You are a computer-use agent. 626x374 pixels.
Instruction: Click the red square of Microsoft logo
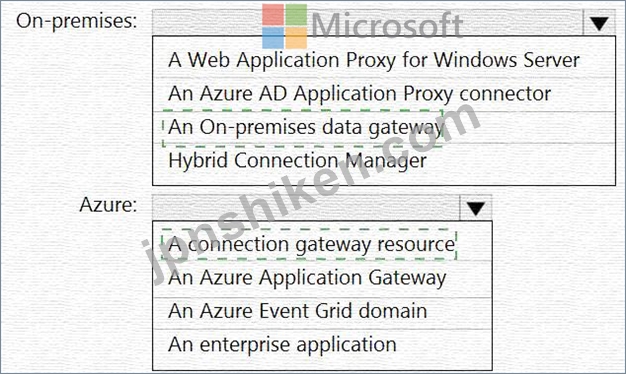(x=273, y=15)
